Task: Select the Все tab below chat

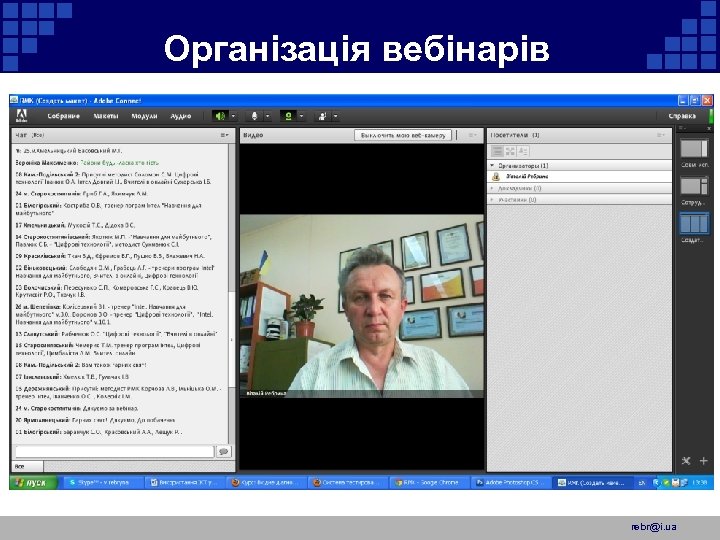Action: point(27,467)
